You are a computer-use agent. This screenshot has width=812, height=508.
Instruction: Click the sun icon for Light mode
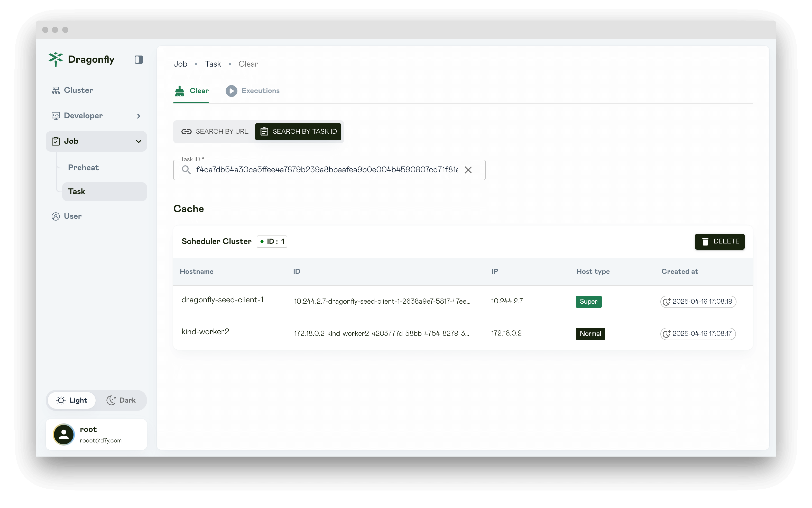(61, 400)
